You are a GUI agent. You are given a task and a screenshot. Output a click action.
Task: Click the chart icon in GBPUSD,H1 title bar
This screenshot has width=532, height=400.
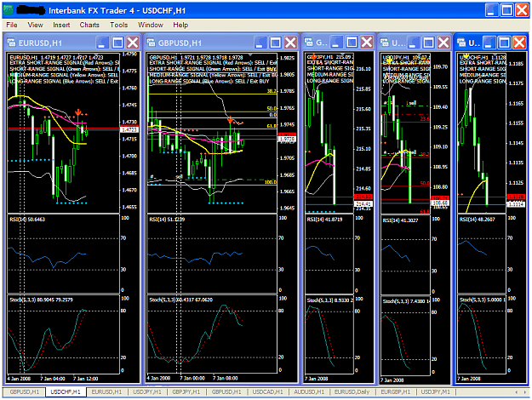tap(151, 43)
